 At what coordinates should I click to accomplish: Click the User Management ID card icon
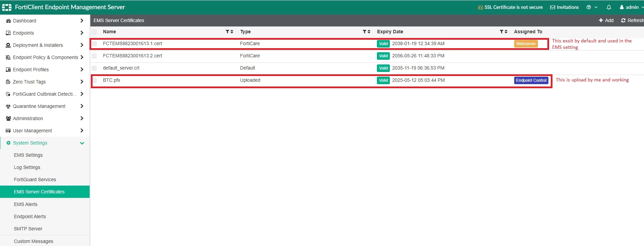[8, 131]
